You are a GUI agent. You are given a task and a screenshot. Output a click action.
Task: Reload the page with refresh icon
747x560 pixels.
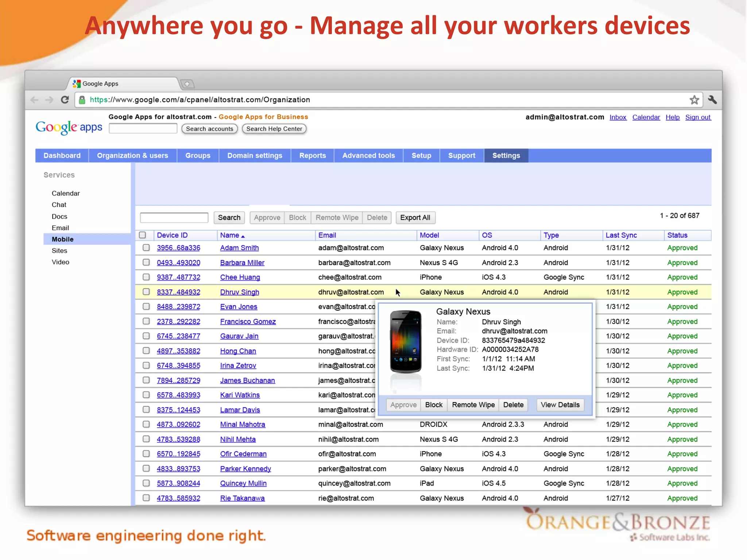pyautogui.click(x=65, y=100)
